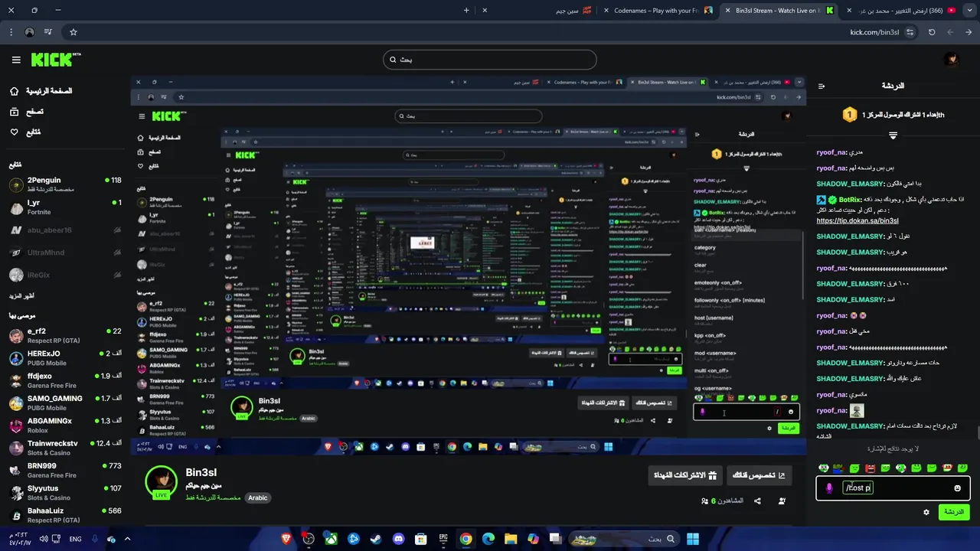
Task: Switch to the Bin3sl Stream browser tab
Action: 779,10
